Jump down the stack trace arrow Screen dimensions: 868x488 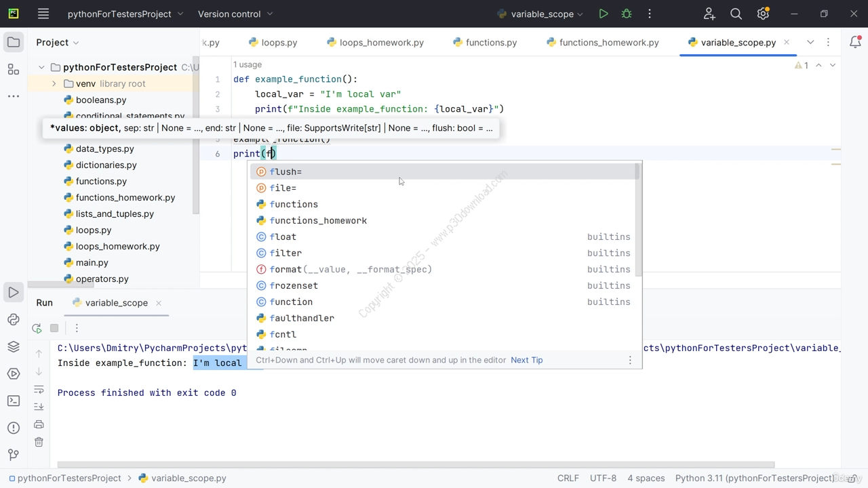39,371
